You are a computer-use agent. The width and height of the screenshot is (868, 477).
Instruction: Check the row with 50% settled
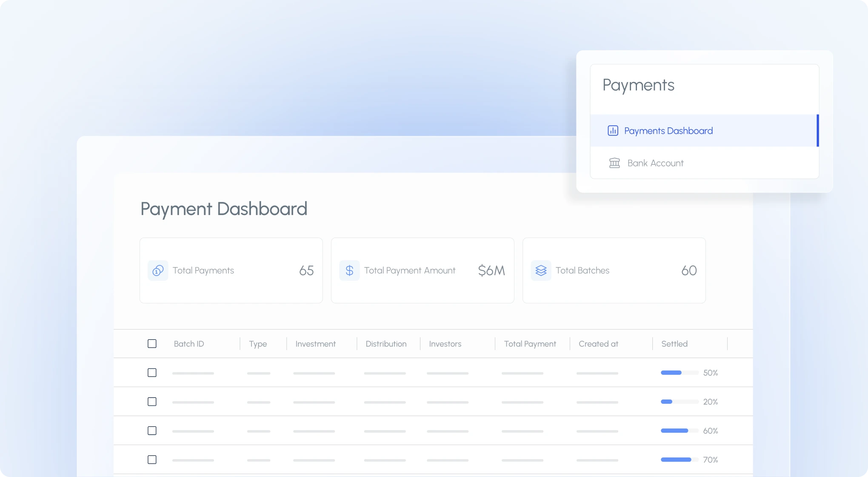(152, 373)
